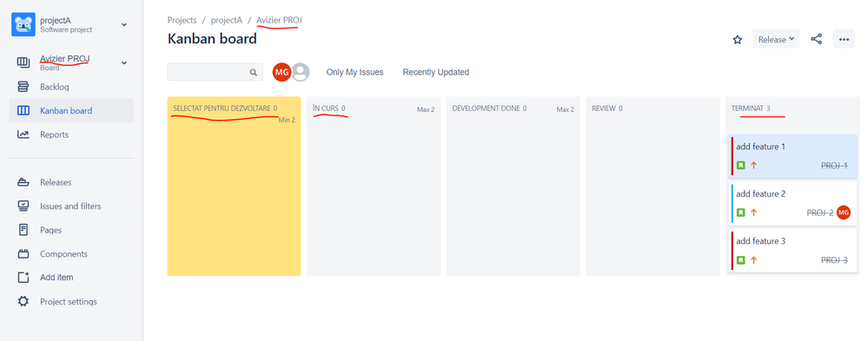
Task: Open the Release dropdown
Action: (776, 39)
